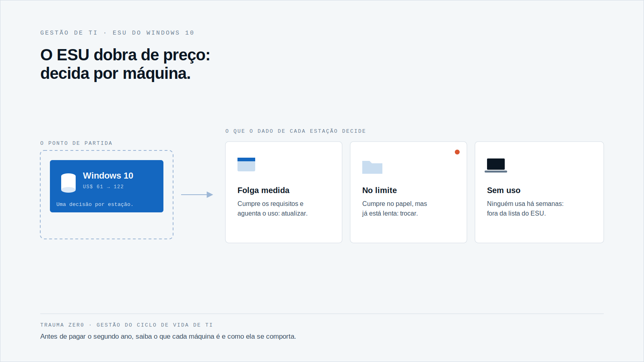644x362 pixels.
Task: Click 'Ninguém usa há semanas' description
Action: coord(525,209)
